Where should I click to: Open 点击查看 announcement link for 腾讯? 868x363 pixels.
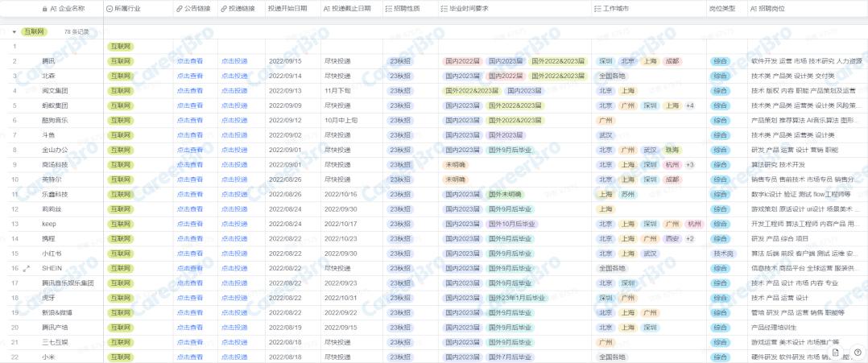[x=190, y=61]
